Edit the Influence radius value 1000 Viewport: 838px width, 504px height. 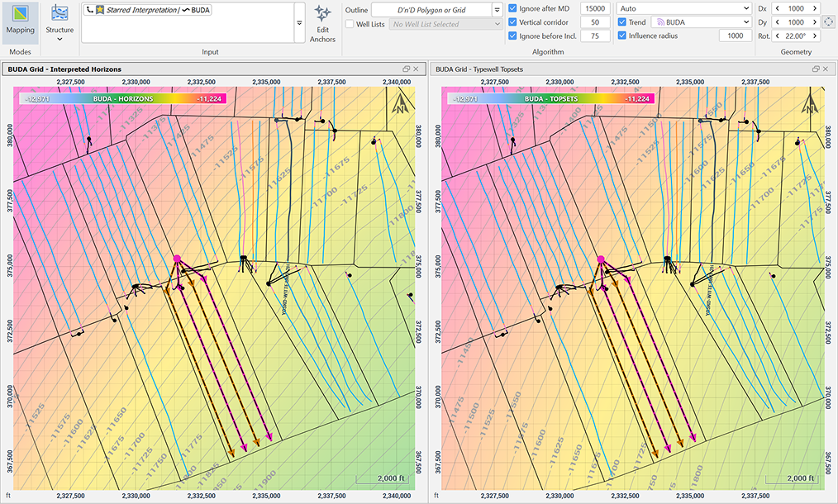[x=736, y=36]
